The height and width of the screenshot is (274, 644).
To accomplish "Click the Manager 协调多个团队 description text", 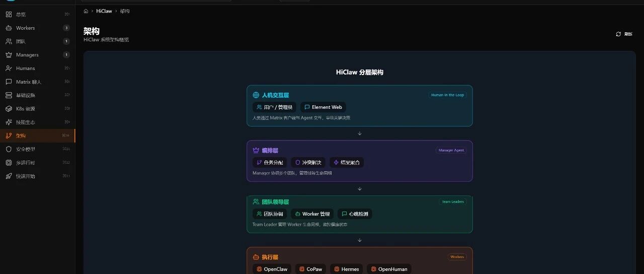I will [x=292, y=173].
